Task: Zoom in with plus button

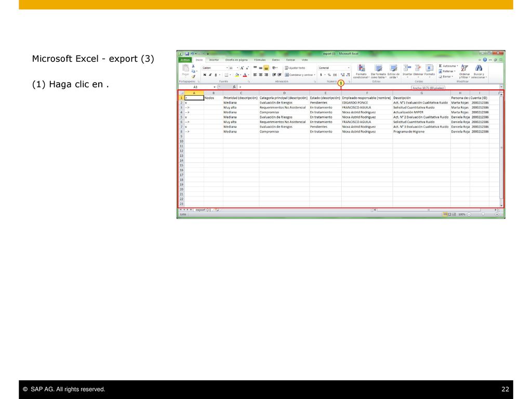Action: tap(497, 215)
